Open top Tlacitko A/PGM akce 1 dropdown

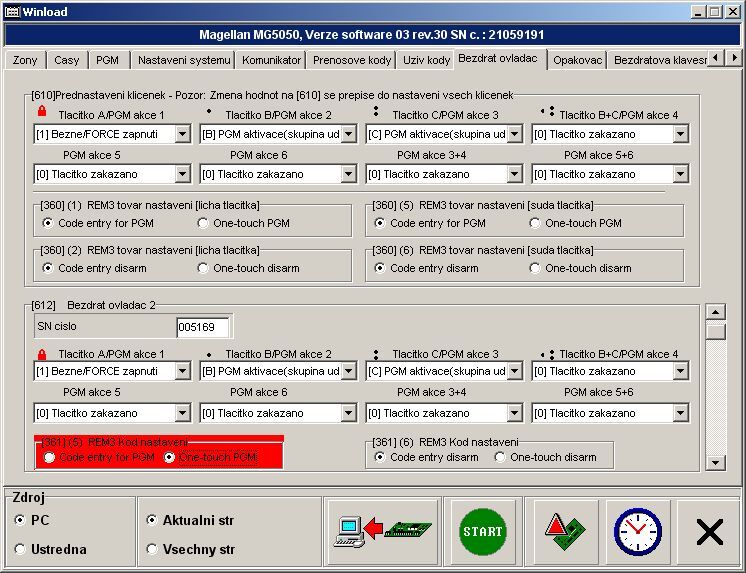182,133
